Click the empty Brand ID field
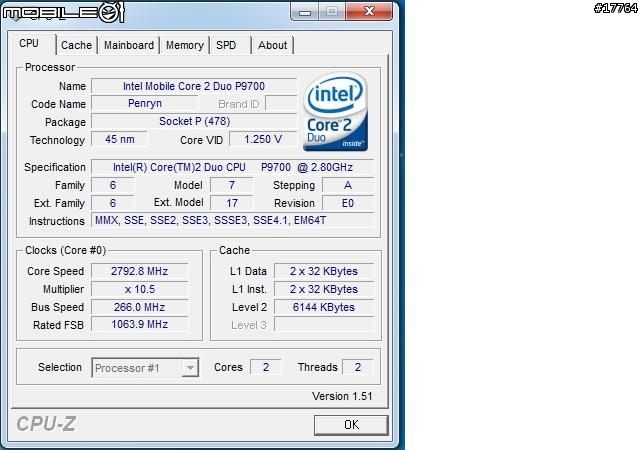 click(281, 103)
